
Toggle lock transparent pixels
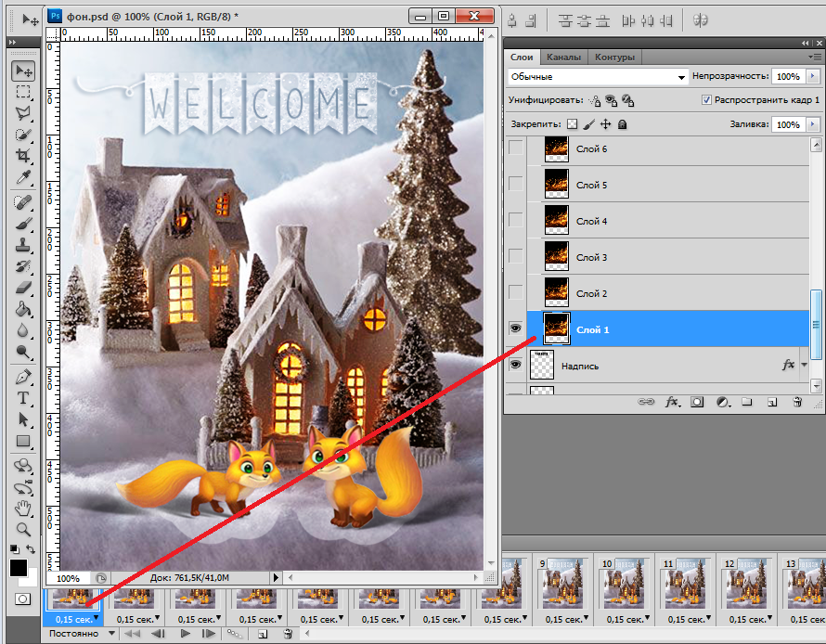pyautogui.click(x=572, y=124)
